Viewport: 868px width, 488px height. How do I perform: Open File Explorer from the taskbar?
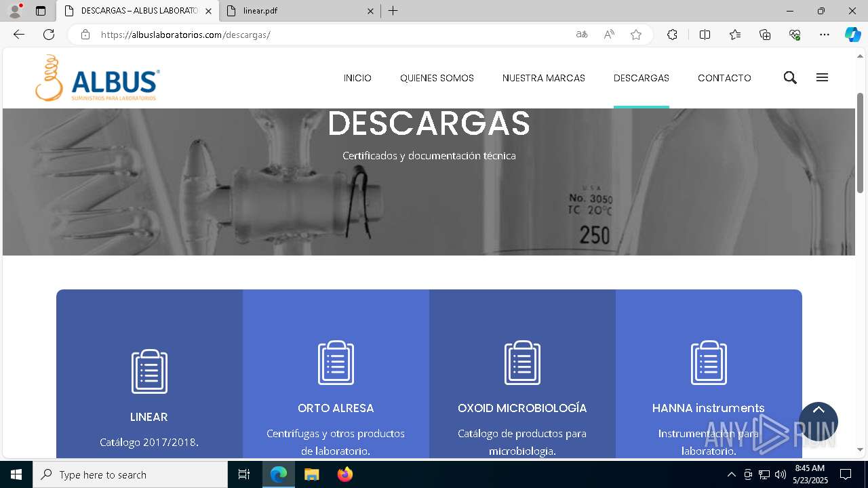point(312,474)
